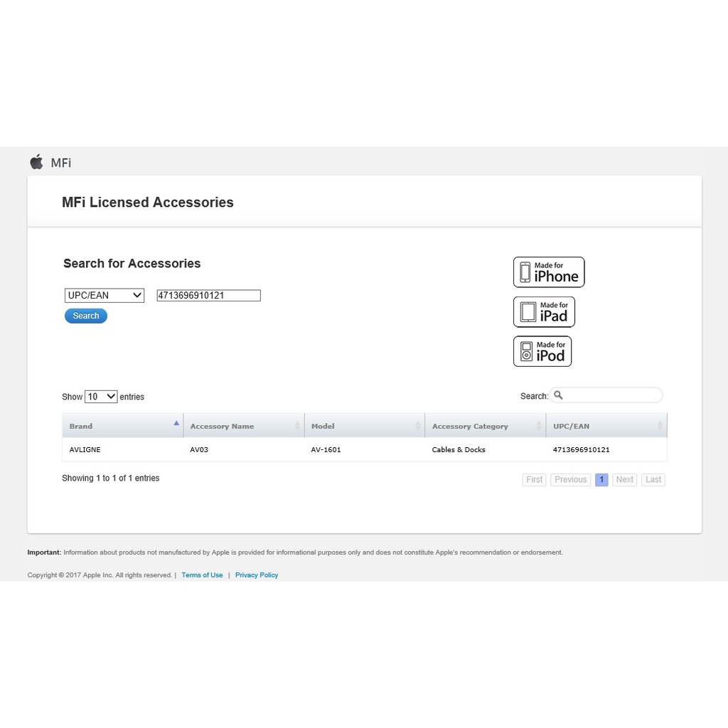Open the UPC/EAN search type dropdown

105,296
